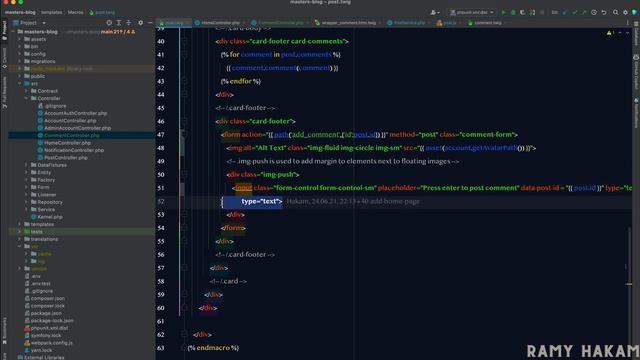The height and width of the screenshot is (360, 640).
Task: Click the Git commit checkmark icon
Action: 575,13
